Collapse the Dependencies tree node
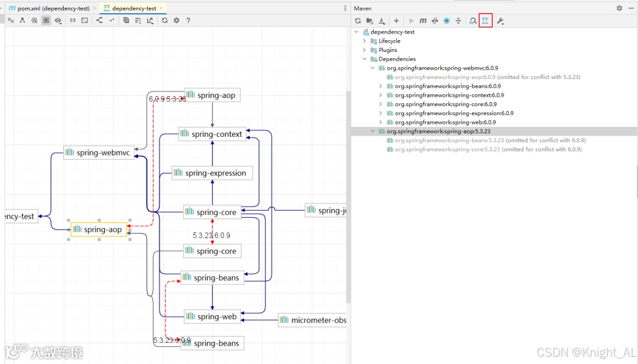Viewport: 638px width, 364px height. click(x=364, y=59)
